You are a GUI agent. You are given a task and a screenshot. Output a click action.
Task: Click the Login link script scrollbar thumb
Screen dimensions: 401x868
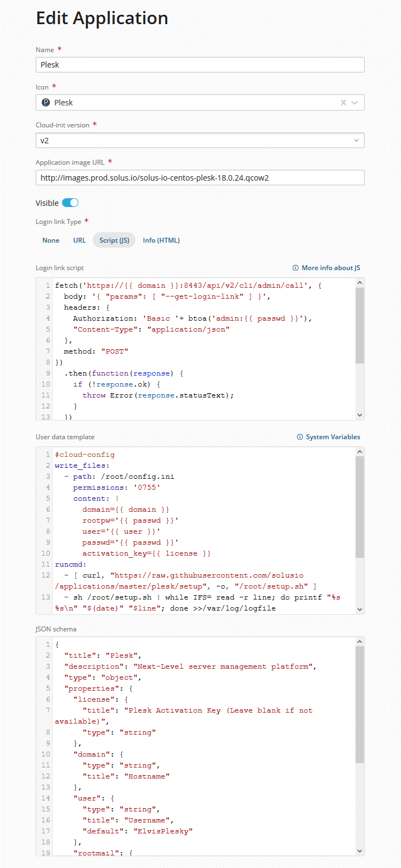pyautogui.click(x=360, y=326)
